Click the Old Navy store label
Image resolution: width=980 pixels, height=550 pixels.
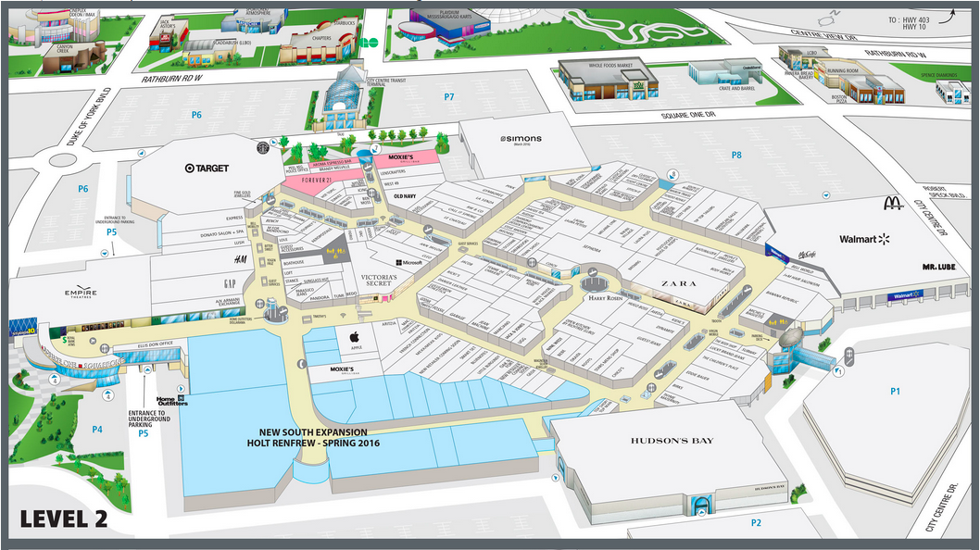click(x=405, y=196)
